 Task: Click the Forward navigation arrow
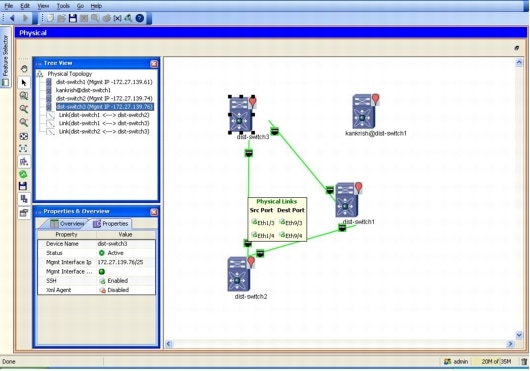pyautogui.click(x=25, y=18)
